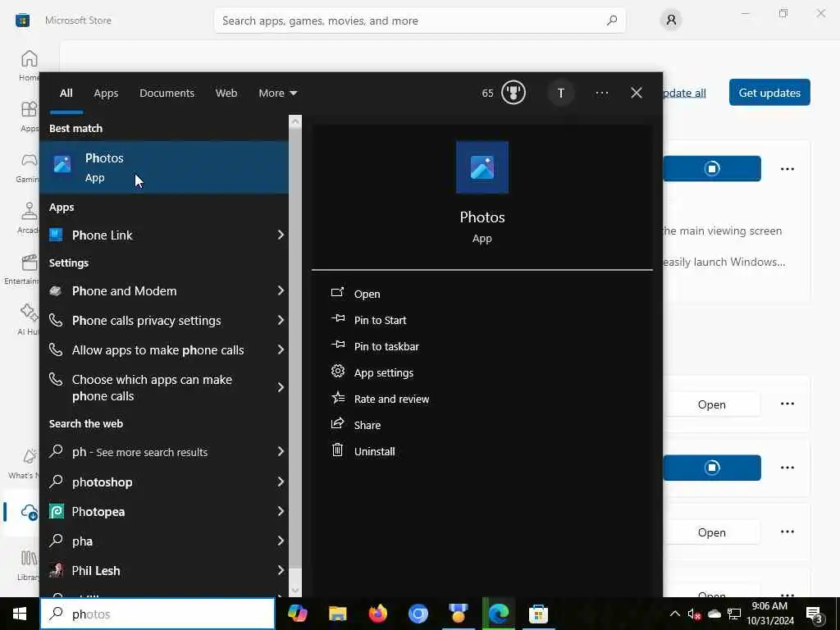Switch to the Web search tab
Screen dimensions: 840x630
(226, 94)
